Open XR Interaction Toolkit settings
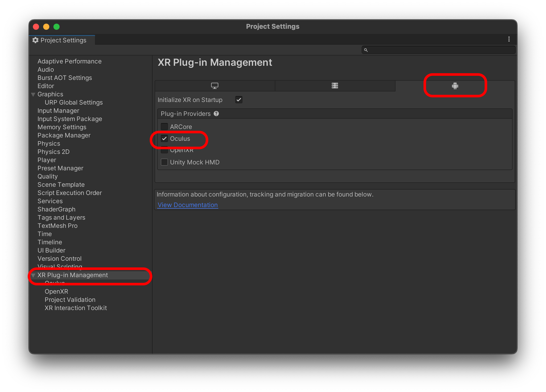 click(76, 308)
